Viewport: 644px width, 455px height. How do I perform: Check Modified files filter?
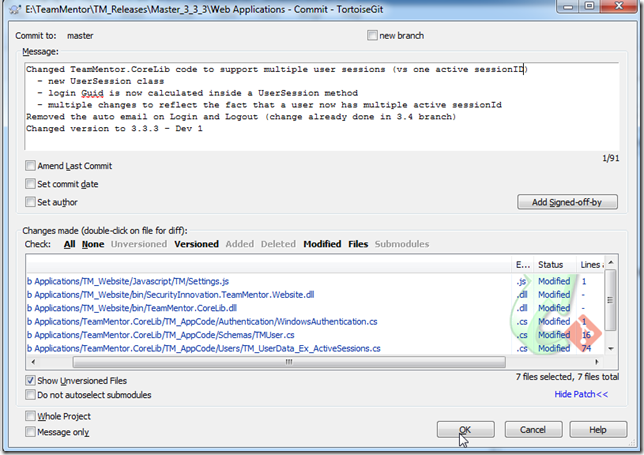point(322,244)
